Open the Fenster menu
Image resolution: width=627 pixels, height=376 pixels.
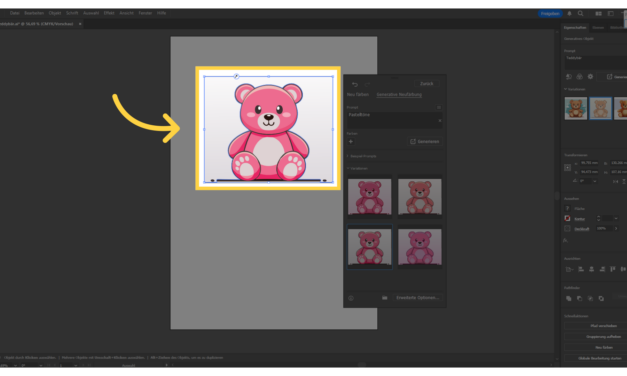145,13
